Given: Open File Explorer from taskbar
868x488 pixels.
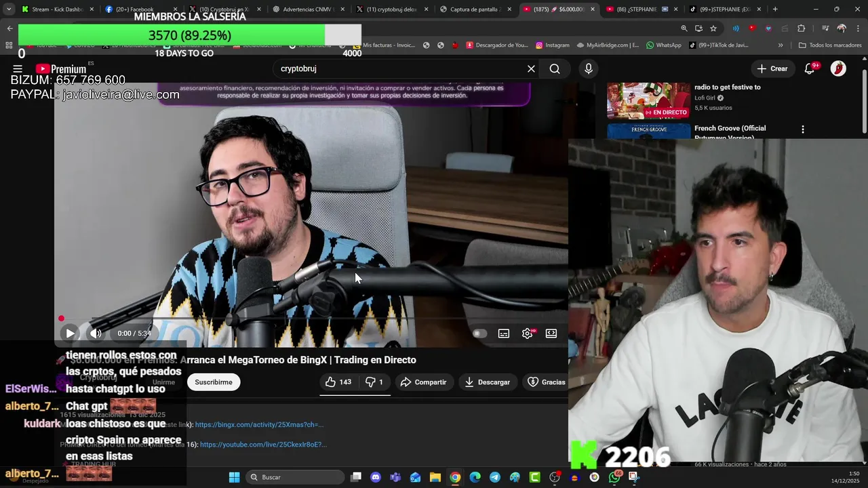Looking at the screenshot, I should [x=435, y=477].
